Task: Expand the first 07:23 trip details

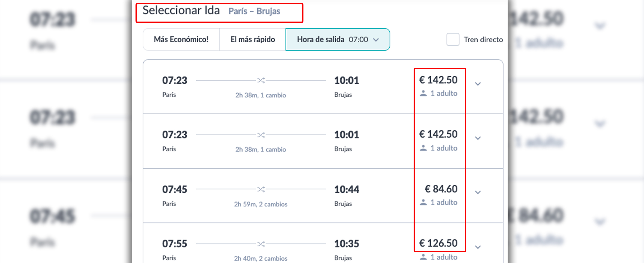Action: pos(478,84)
